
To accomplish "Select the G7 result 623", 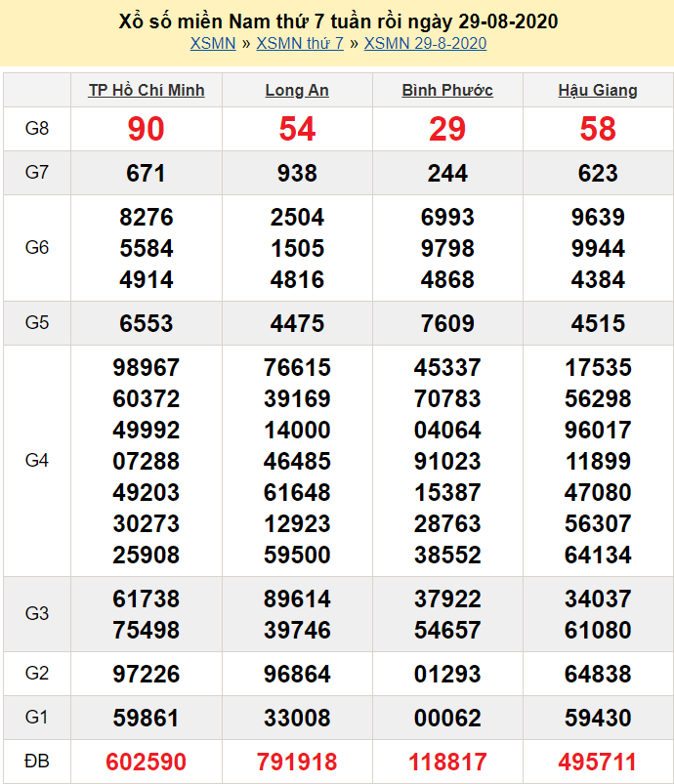I will tap(598, 173).
